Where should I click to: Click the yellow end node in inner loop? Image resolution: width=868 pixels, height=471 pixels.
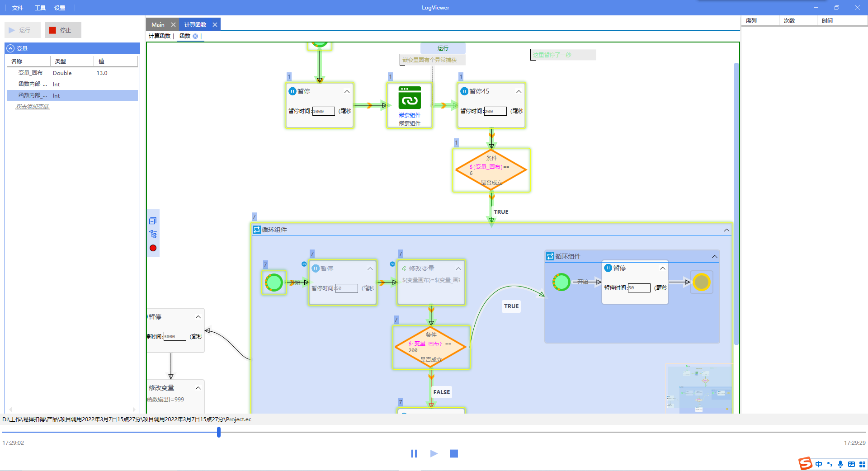701,282
